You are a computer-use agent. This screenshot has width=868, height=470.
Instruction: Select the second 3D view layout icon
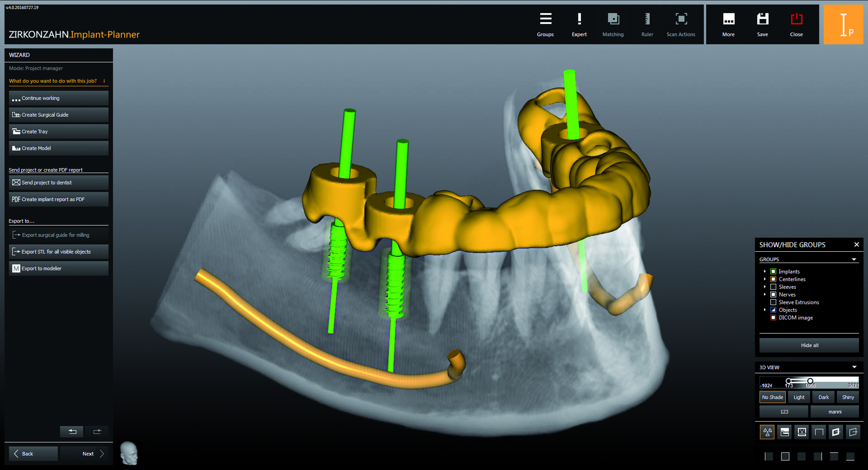[785, 432]
